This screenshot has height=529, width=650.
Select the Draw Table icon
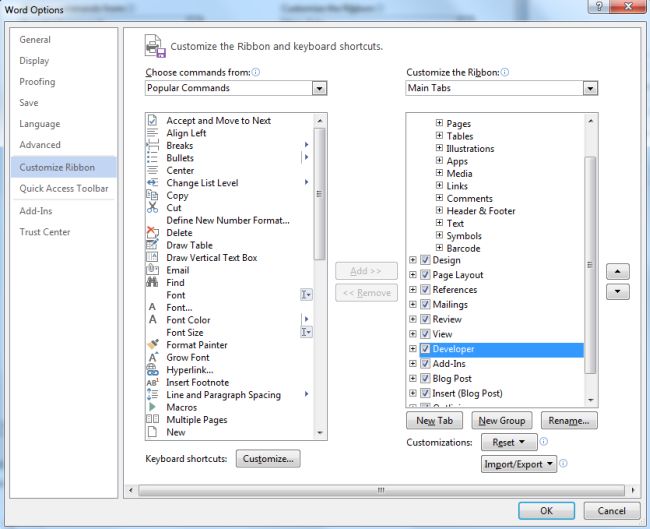tap(152, 245)
